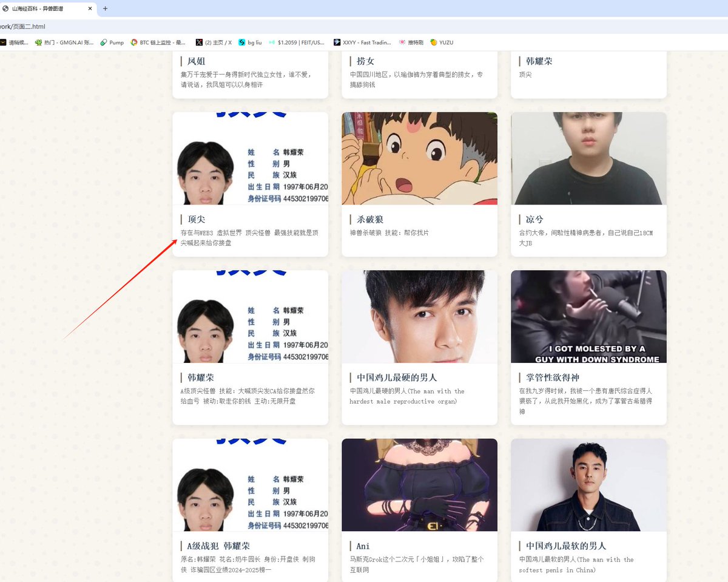Click the description '神兽杀破狼 技能:帮你找片'
728x582 pixels.
click(x=389, y=232)
